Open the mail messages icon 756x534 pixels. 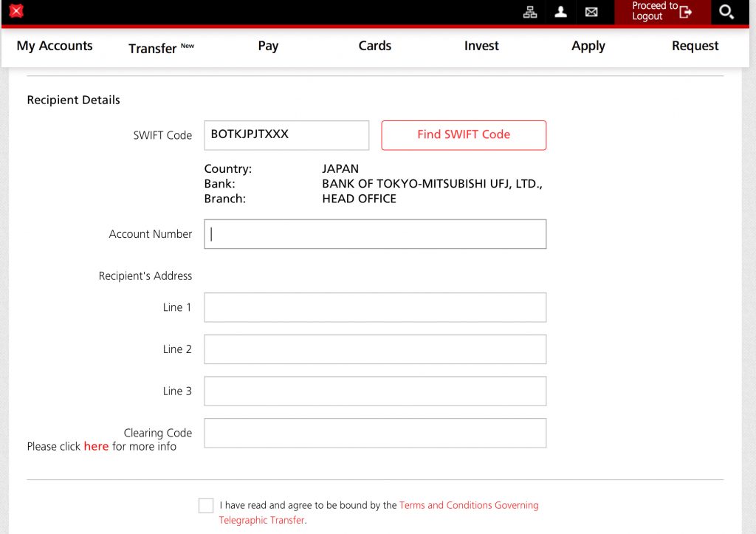591,12
